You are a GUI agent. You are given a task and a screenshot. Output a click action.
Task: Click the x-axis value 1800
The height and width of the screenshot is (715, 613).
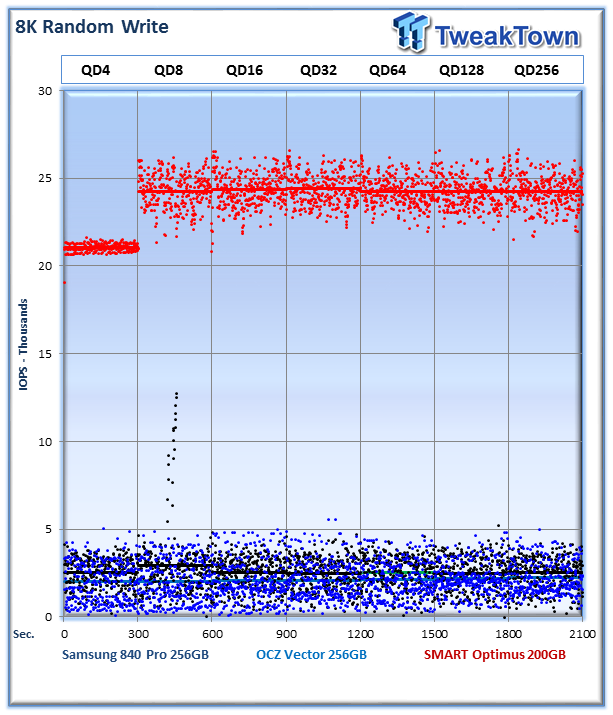509,634
